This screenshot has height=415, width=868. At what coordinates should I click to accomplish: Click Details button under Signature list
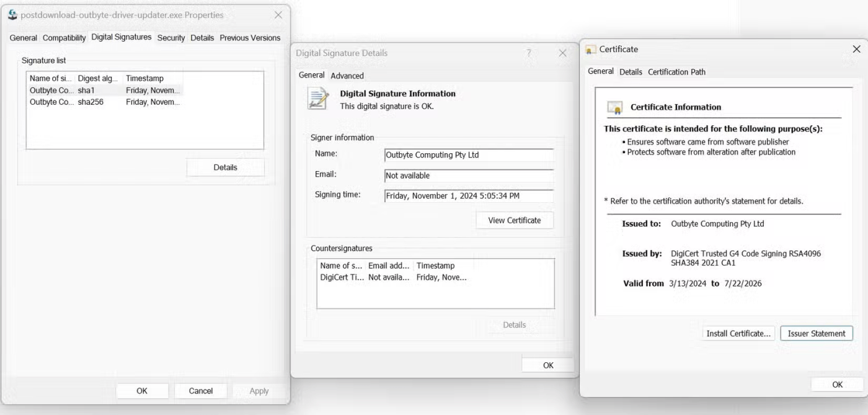(x=225, y=167)
